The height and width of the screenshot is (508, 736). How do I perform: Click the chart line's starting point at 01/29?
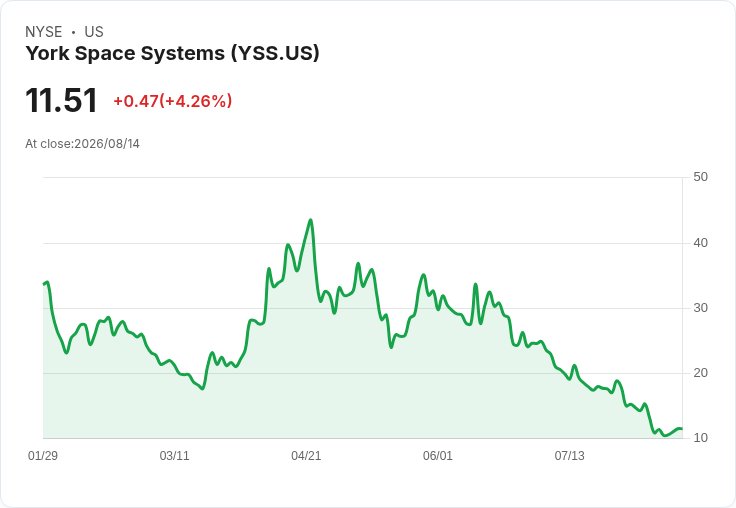[44, 284]
